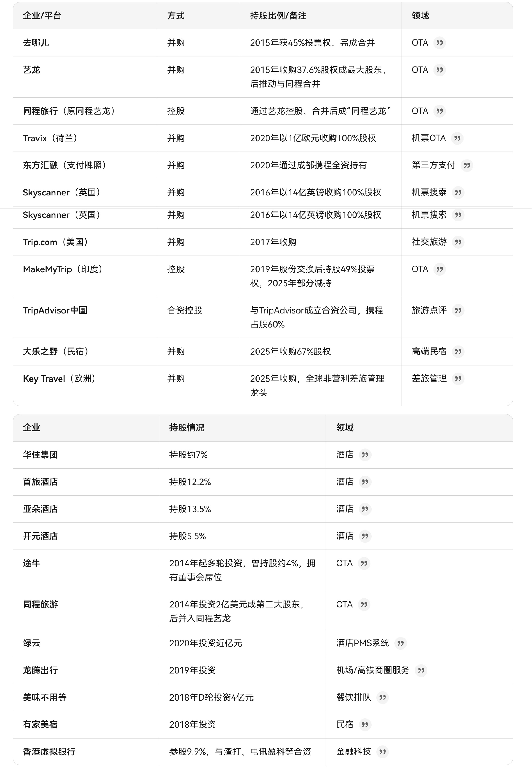Image resolution: width=532 pixels, height=775 pixels.
Task: Click quote icon next to 机场/高铁商圈服务
Action: [x=421, y=670]
